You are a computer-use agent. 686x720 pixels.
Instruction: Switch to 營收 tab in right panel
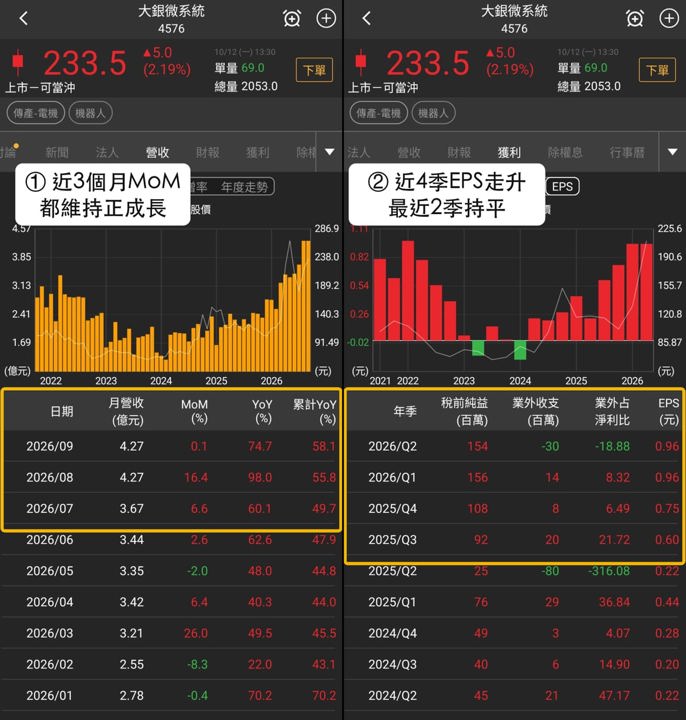tap(409, 152)
